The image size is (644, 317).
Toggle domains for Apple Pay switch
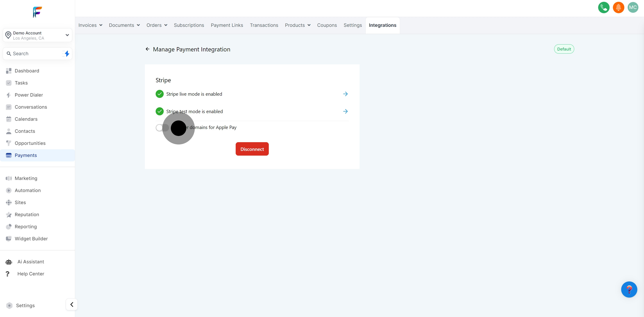pyautogui.click(x=162, y=128)
